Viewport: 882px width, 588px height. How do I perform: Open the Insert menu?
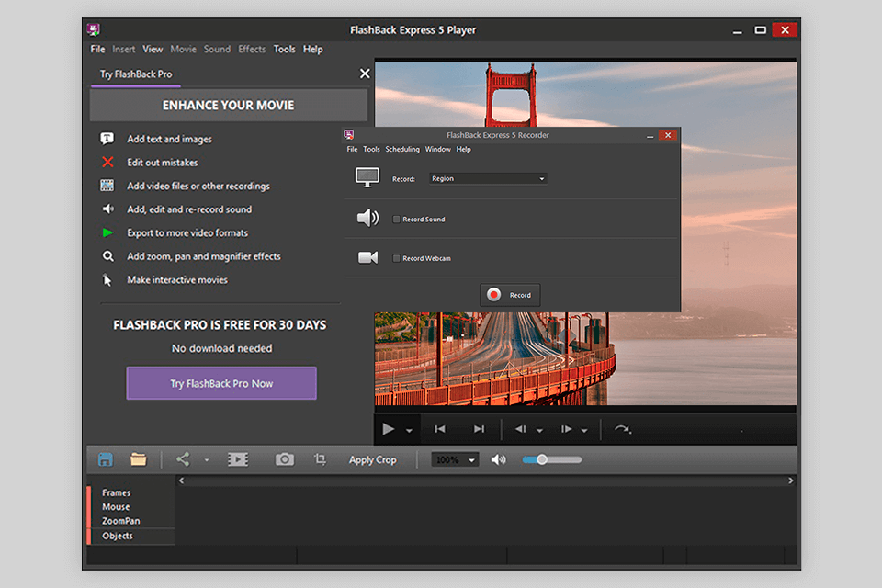click(x=123, y=49)
